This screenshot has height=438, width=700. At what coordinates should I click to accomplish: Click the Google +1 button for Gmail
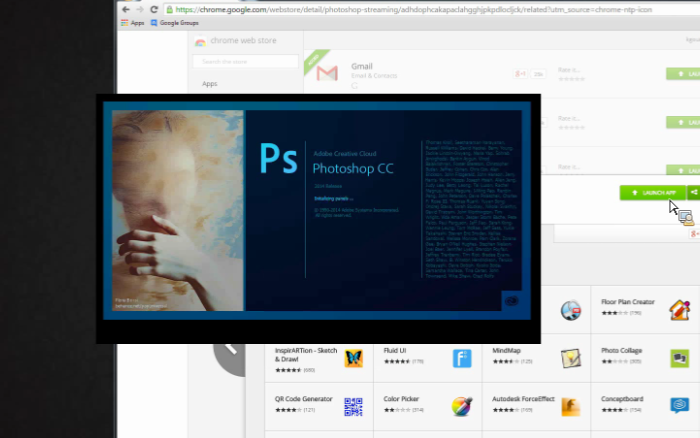click(520, 73)
